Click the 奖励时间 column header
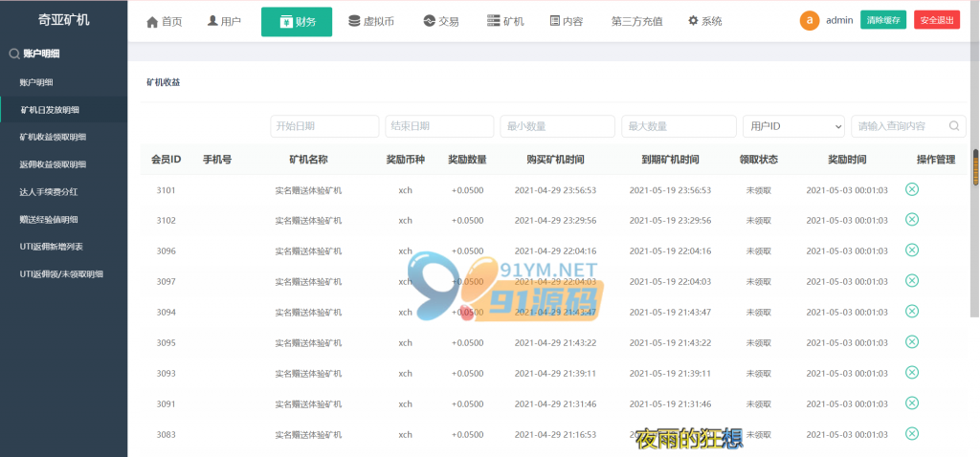 point(848,160)
